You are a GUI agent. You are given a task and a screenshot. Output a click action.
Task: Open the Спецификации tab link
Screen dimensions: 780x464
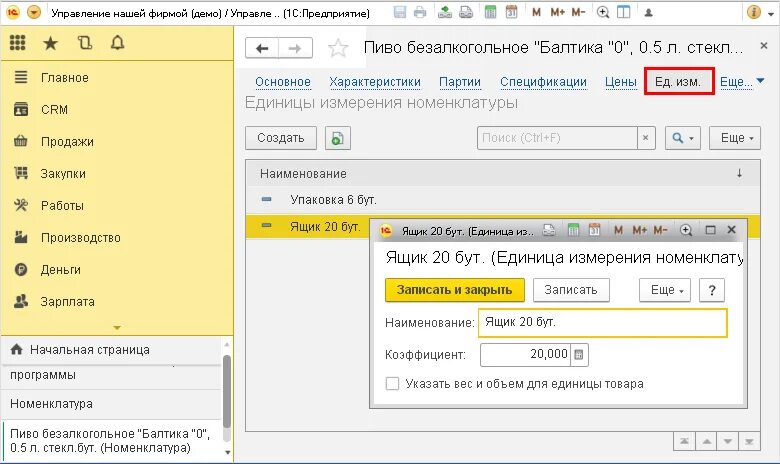point(543,82)
